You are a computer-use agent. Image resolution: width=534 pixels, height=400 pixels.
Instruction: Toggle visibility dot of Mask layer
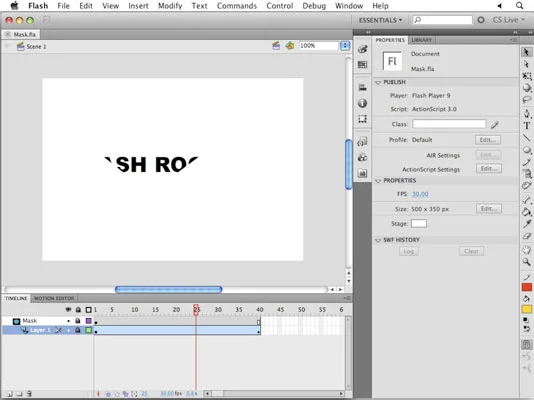pyautogui.click(x=68, y=321)
